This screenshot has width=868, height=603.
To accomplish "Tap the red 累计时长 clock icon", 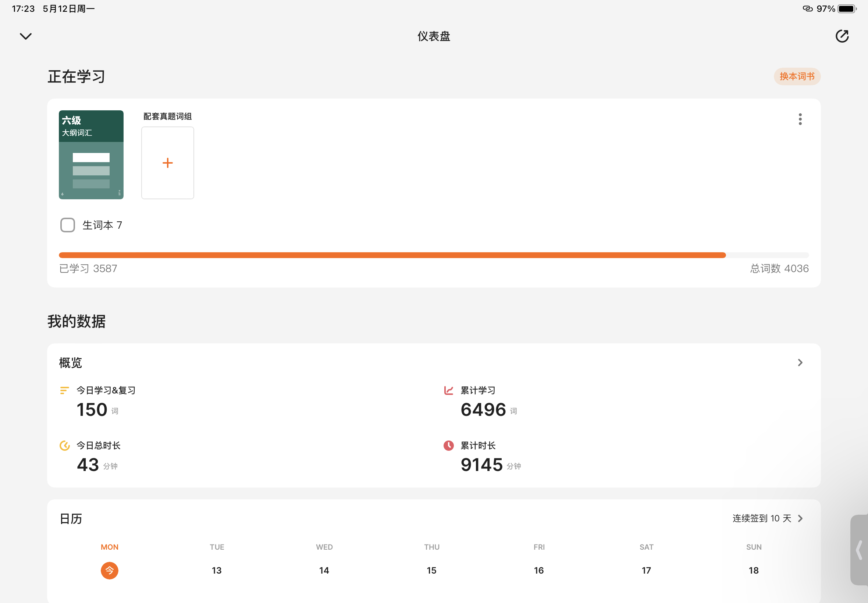I will click(449, 446).
